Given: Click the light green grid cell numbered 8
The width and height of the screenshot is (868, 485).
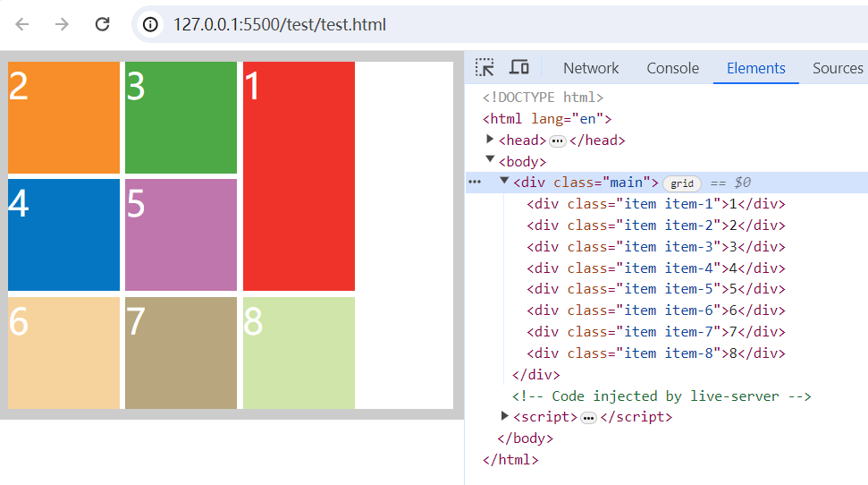Looking at the screenshot, I should click(299, 353).
